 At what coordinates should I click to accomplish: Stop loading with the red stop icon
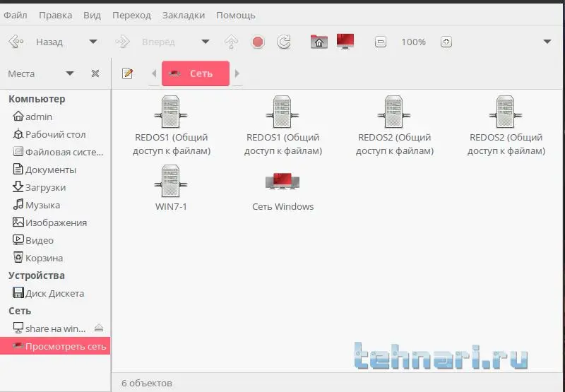coord(257,42)
